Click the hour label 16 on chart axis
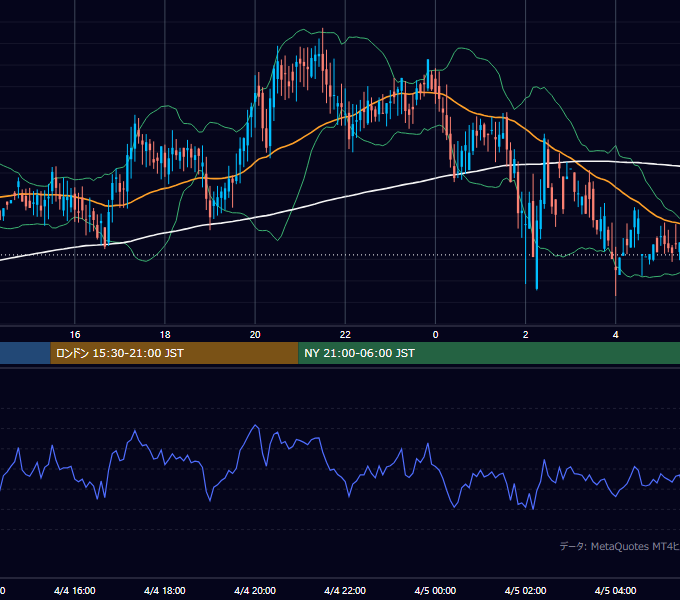The image size is (680, 600). coord(75,335)
